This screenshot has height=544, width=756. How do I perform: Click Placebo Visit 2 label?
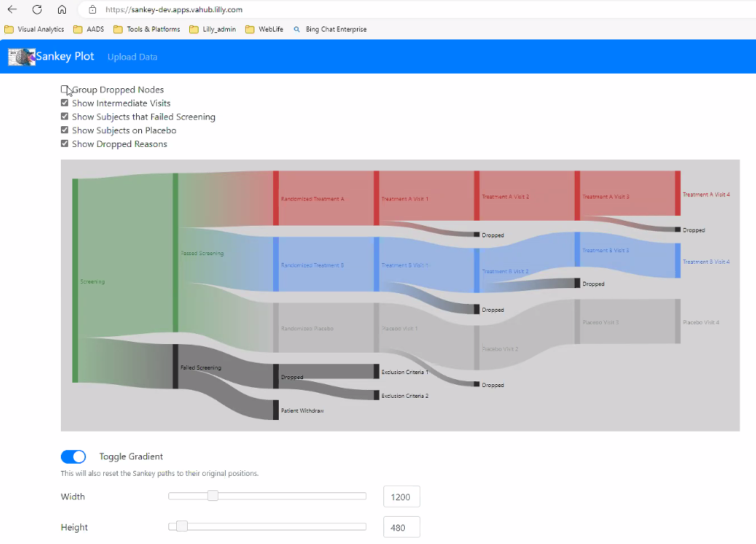pos(500,348)
